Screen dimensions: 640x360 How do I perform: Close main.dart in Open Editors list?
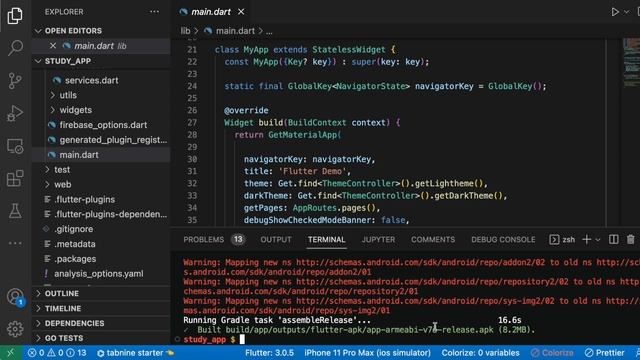pyautogui.click(x=53, y=46)
